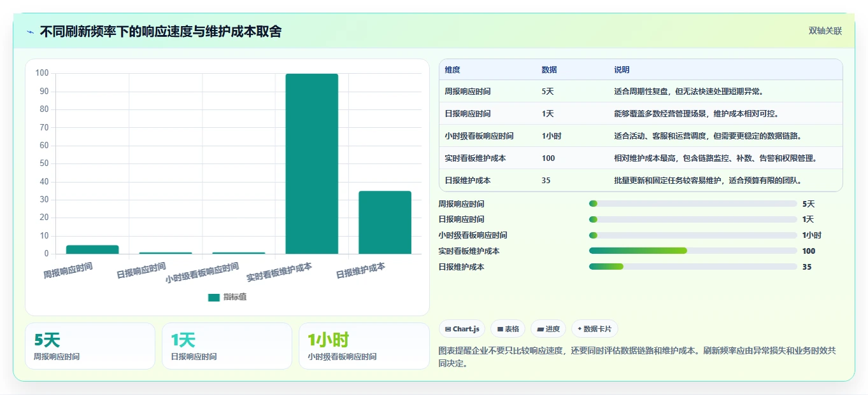This screenshot has width=868, height=395.
Task: Open the 1小时 小时级看板响应时间 data card
Action: click(x=364, y=346)
